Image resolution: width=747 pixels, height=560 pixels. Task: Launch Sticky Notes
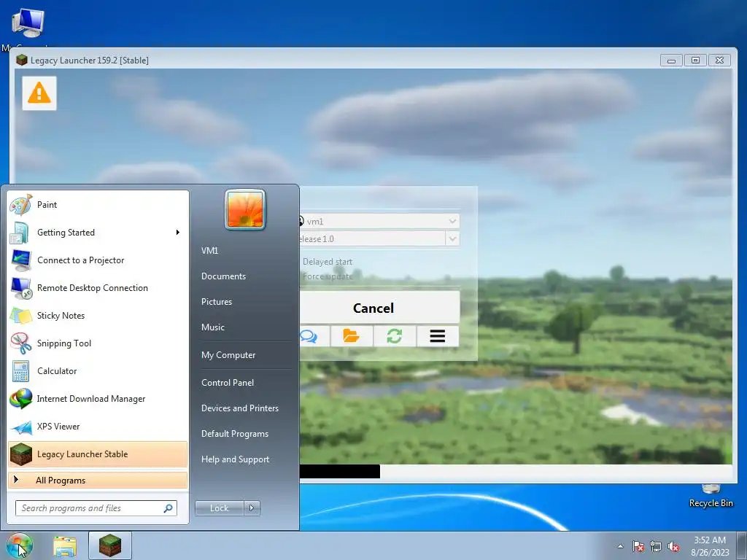click(x=98, y=315)
